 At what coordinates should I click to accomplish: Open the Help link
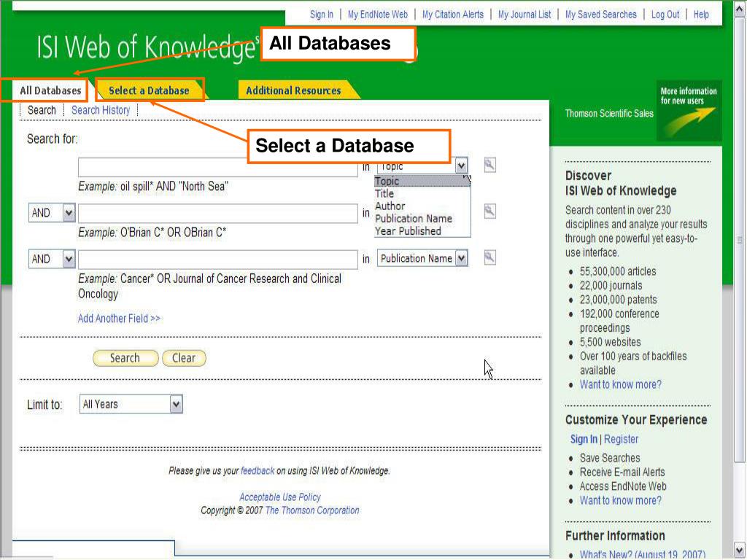pos(701,15)
